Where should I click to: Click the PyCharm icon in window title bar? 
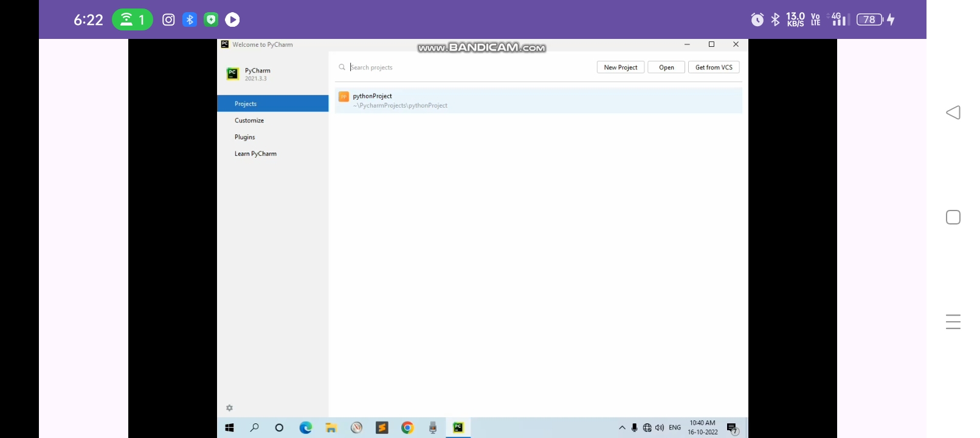click(x=225, y=44)
